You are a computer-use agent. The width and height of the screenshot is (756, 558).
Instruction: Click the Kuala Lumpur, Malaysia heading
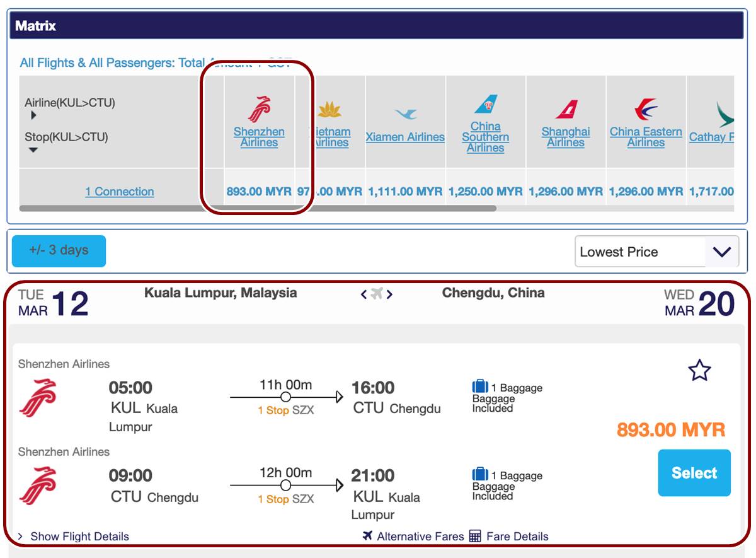tap(220, 293)
